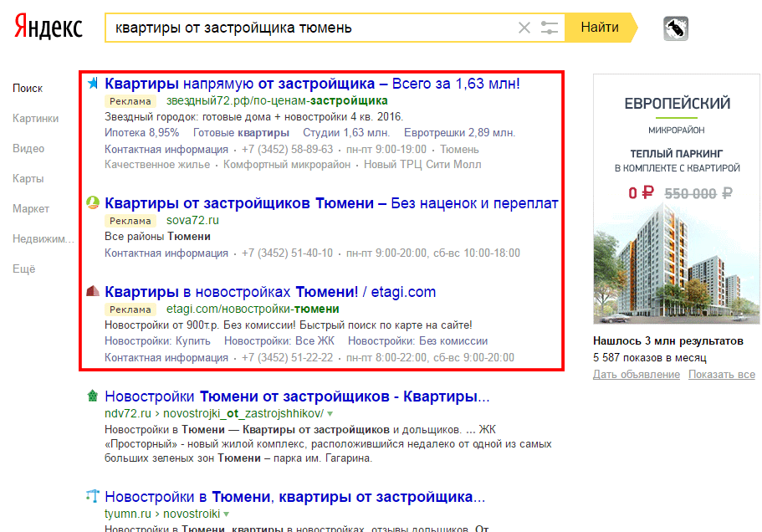Expand the Ещё menu item
The height and width of the screenshot is (532, 762).
23,269
